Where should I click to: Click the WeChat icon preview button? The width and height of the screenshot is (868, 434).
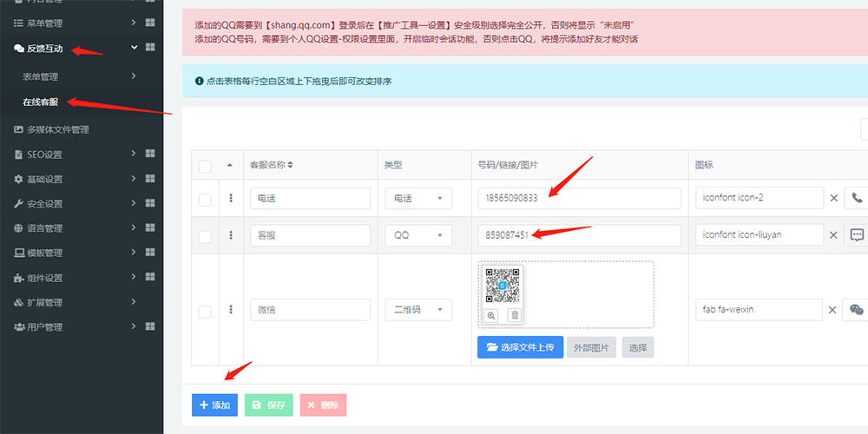point(857,310)
